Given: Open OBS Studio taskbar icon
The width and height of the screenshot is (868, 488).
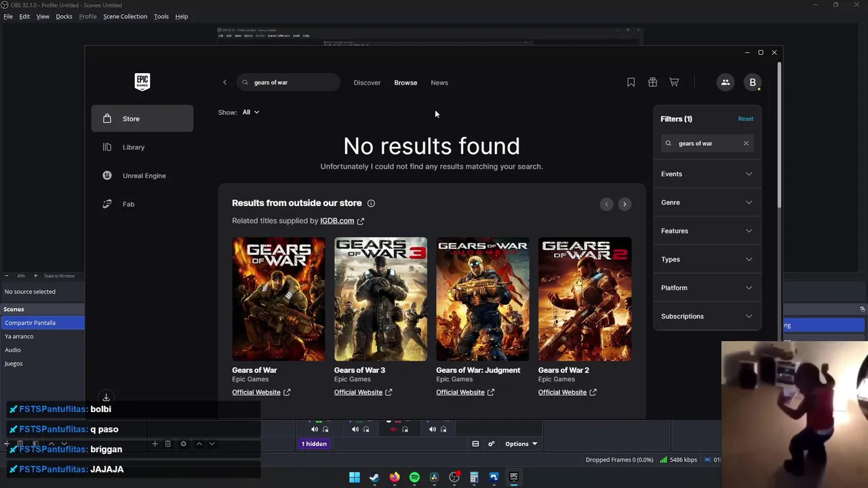Looking at the screenshot, I should [x=454, y=477].
